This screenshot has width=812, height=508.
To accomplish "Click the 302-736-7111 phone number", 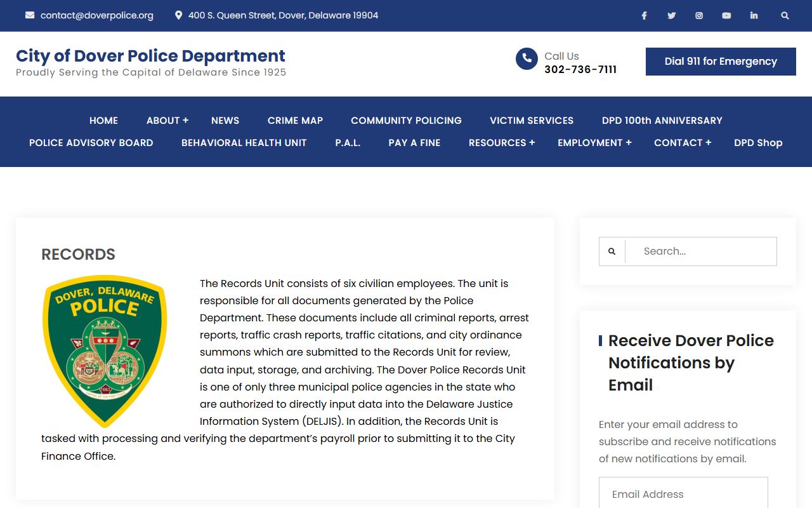I will tap(580, 69).
